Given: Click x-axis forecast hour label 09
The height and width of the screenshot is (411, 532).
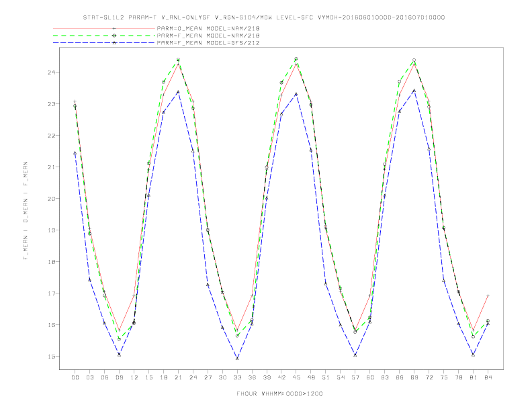Looking at the screenshot, I should tap(119, 377).
